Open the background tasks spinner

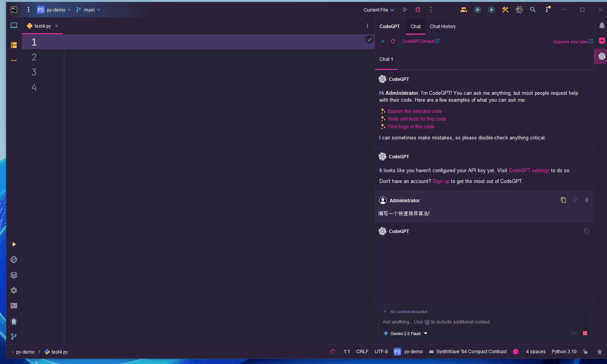click(333, 352)
